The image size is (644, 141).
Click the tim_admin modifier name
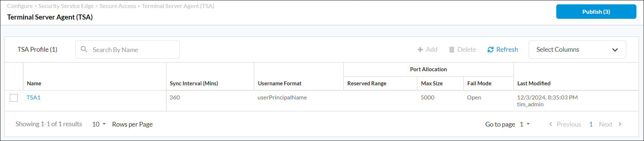[x=530, y=104]
